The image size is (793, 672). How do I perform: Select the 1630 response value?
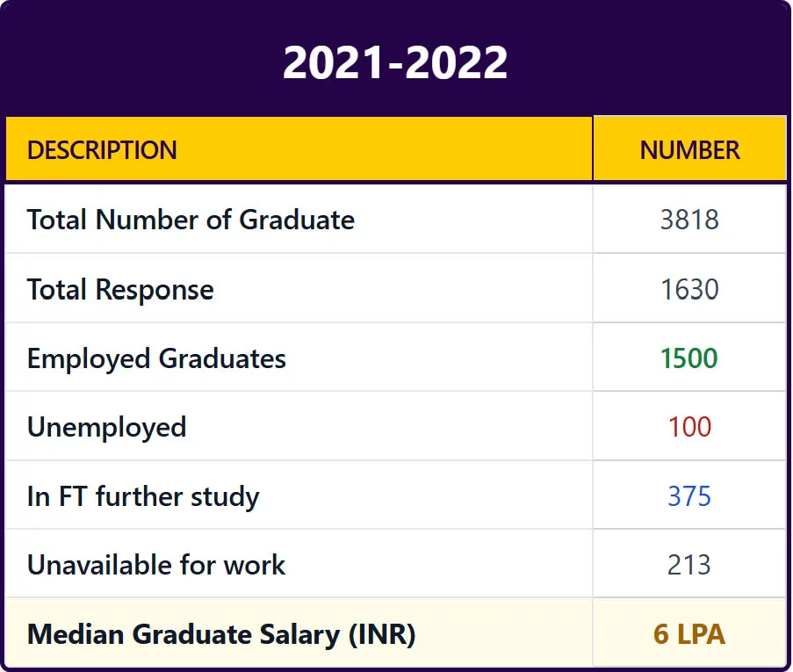tap(689, 289)
